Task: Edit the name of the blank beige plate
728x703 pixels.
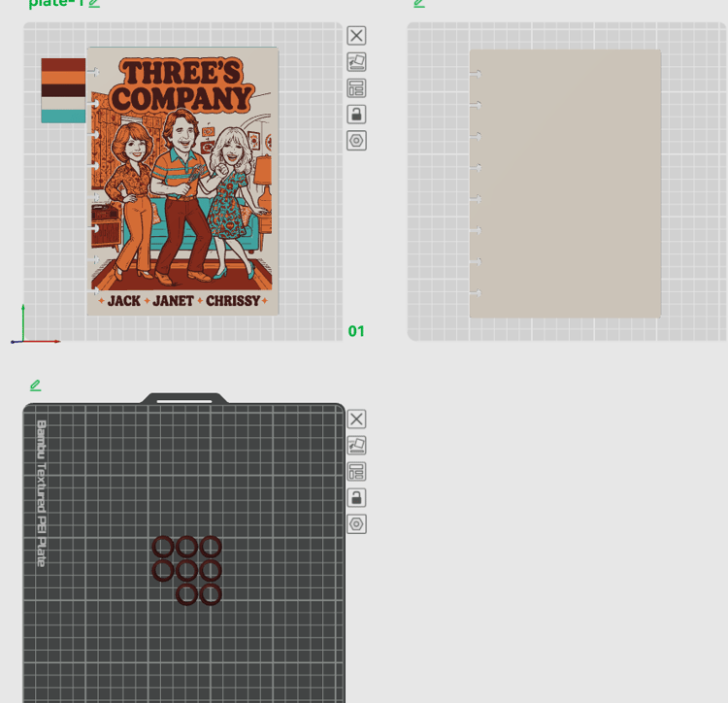Action: pos(418,3)
